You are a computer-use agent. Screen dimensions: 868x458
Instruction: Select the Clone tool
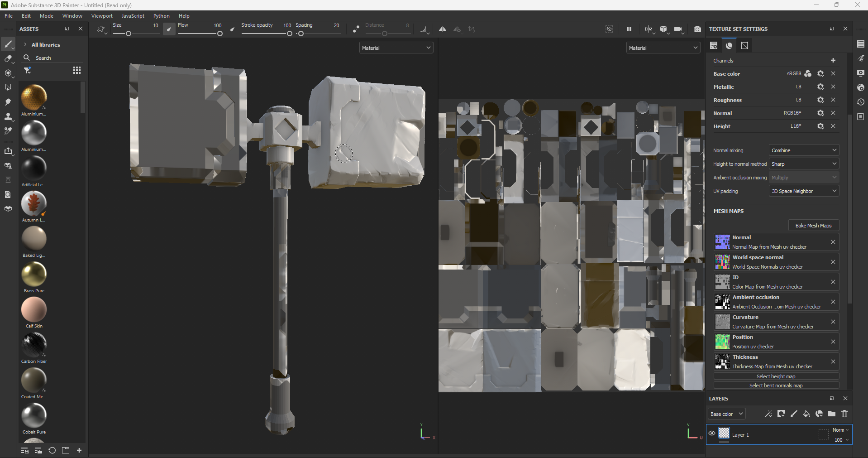point(8,116)
